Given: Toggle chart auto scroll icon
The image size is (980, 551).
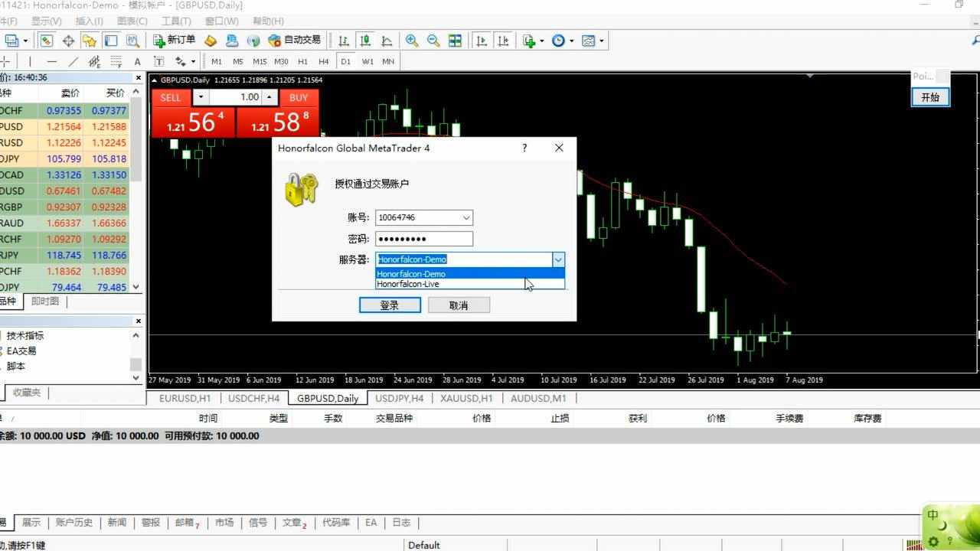Looking at the screenshot, I should (482, 41).
